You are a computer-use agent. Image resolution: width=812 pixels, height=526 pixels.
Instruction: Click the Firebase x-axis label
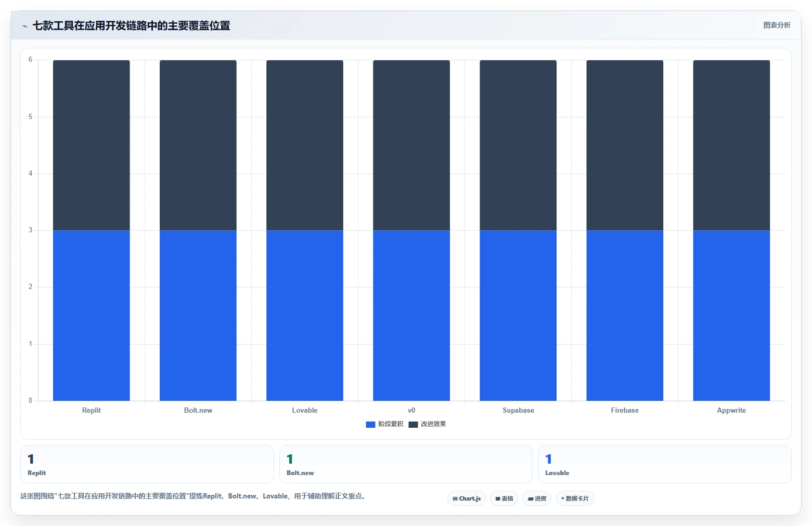click(x=625, y=410)
